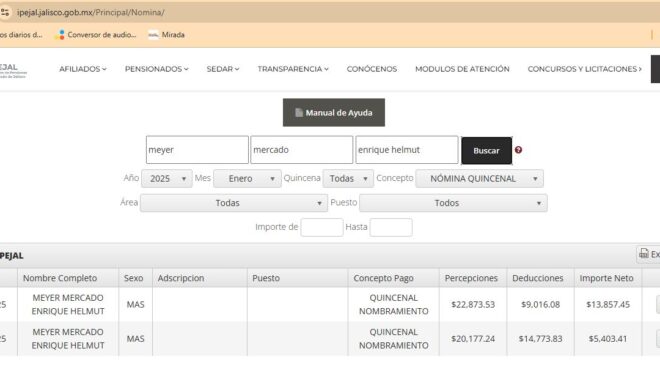This screenshot has width=660, height=365.
Task: Click name cell in the $5,403.41 row
Action: [68, 338]
